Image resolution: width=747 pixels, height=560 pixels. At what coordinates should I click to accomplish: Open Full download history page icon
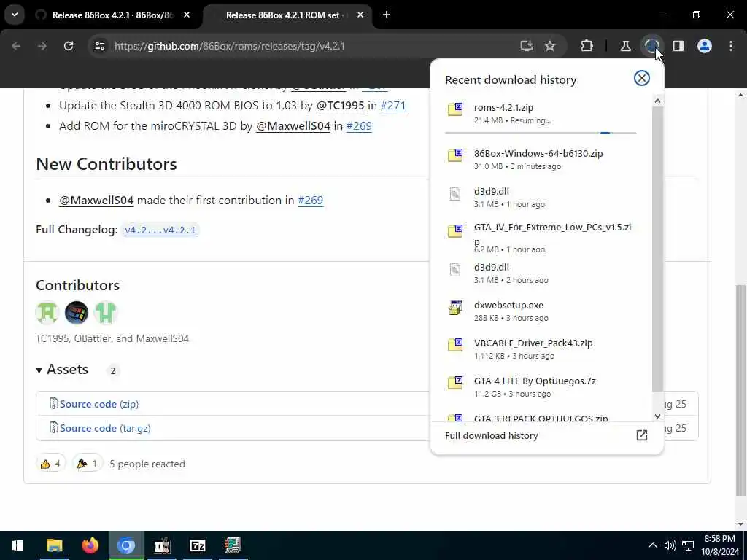coord(642,435)
